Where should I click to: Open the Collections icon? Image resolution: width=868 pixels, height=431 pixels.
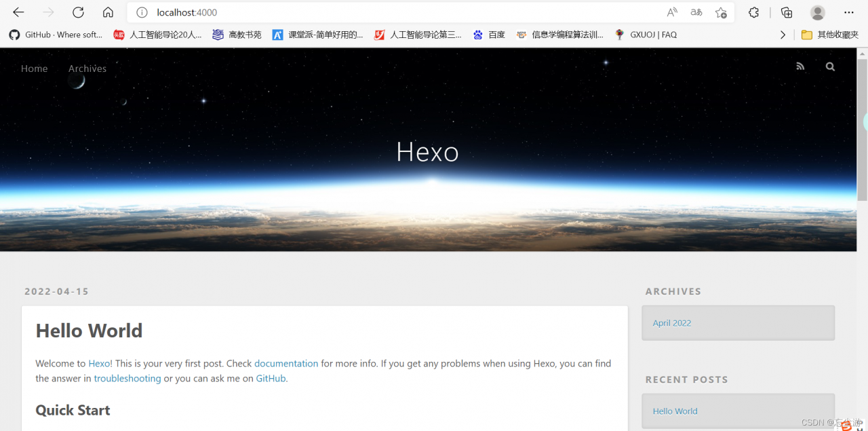(787, 12)
